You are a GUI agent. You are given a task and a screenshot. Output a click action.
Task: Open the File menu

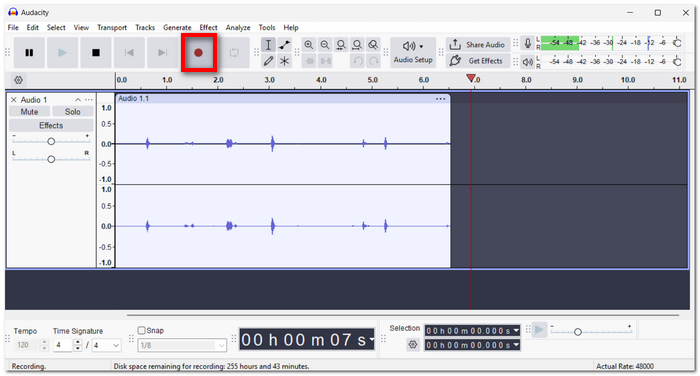pos(13,28)
